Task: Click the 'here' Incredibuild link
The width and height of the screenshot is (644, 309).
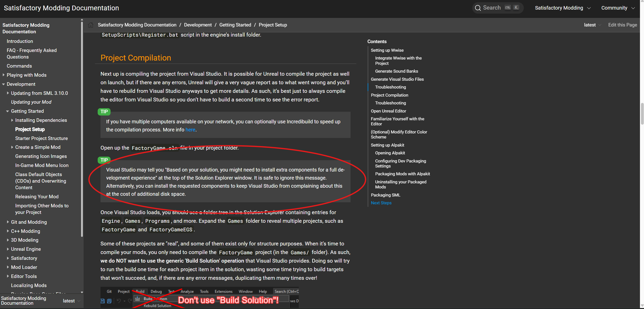Action: [190, 130]
